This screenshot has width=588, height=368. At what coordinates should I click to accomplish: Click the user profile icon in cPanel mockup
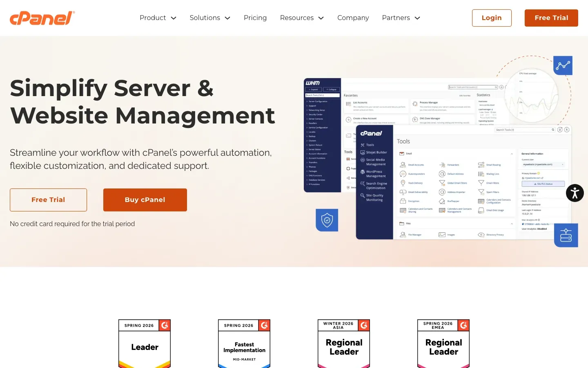pos(567,130)
